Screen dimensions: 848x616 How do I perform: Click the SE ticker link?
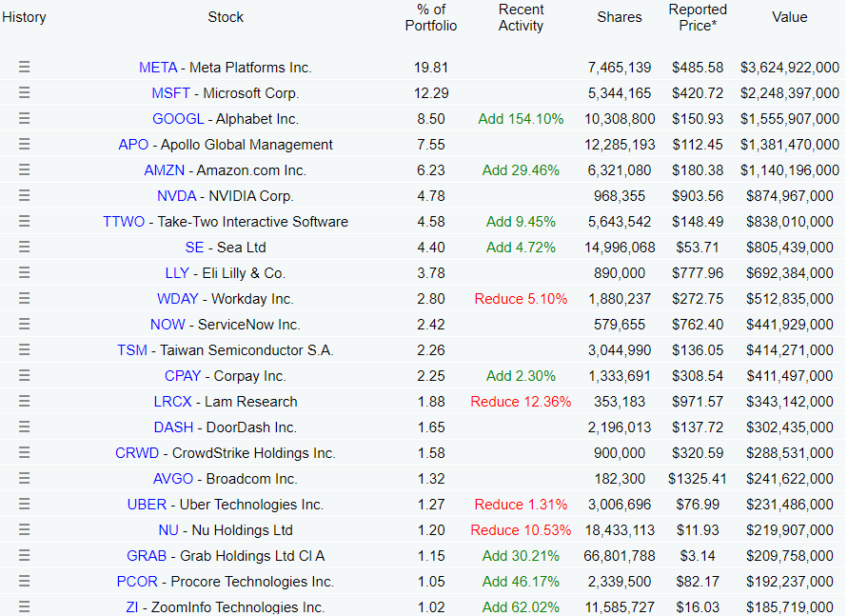pyautogui.click(x=195, y=248)
